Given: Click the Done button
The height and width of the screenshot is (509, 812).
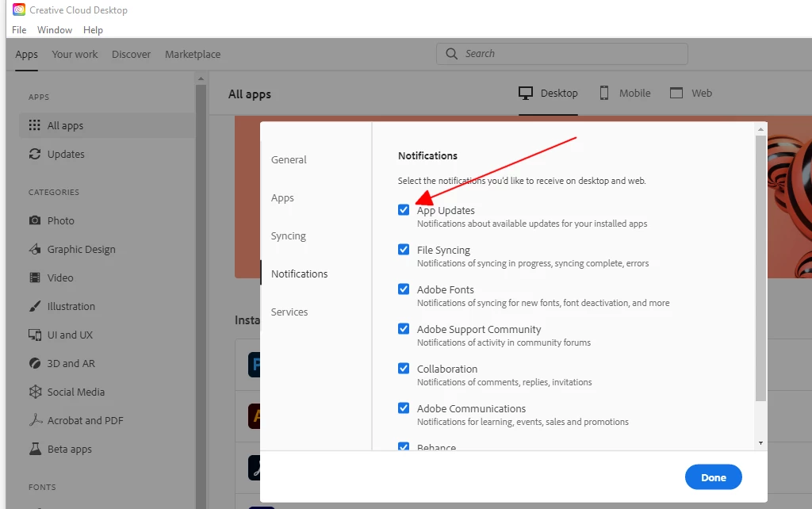Looking at the screenshot, I should click(713, 477).
